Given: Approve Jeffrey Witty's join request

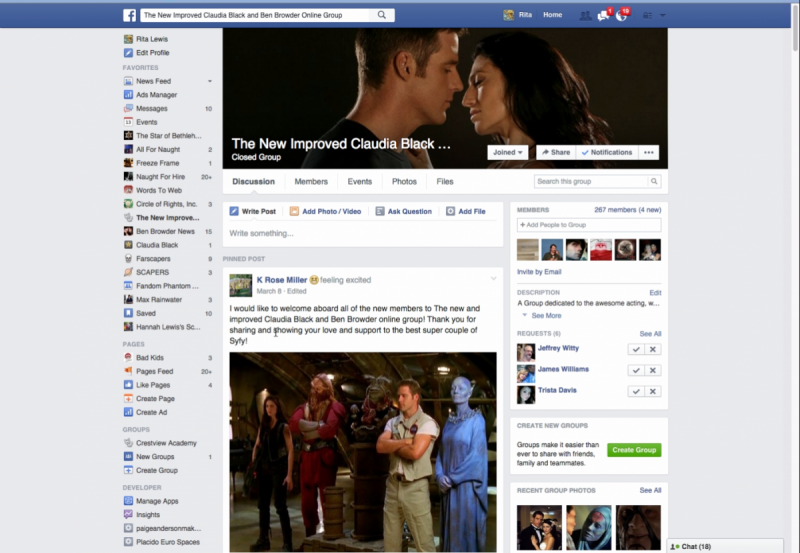Looking at the screenshot, I should pos(634,349).
